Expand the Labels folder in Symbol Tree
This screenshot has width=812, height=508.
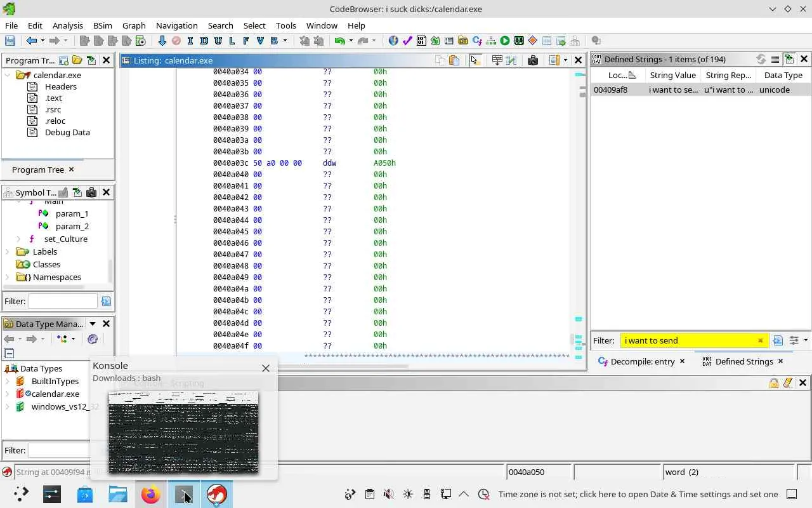point(8,251)
